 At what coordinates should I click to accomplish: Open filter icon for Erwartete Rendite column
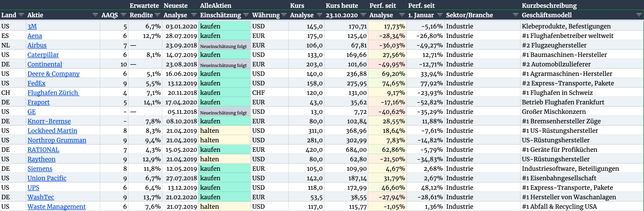tap(157, 15)
